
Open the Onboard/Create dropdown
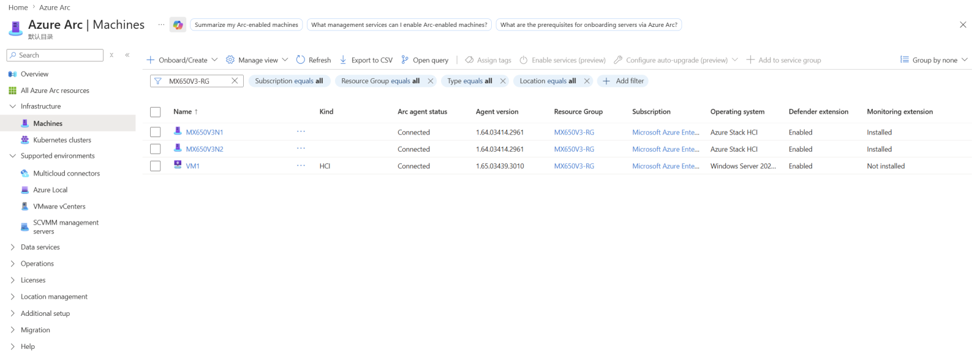click(182, 60)
